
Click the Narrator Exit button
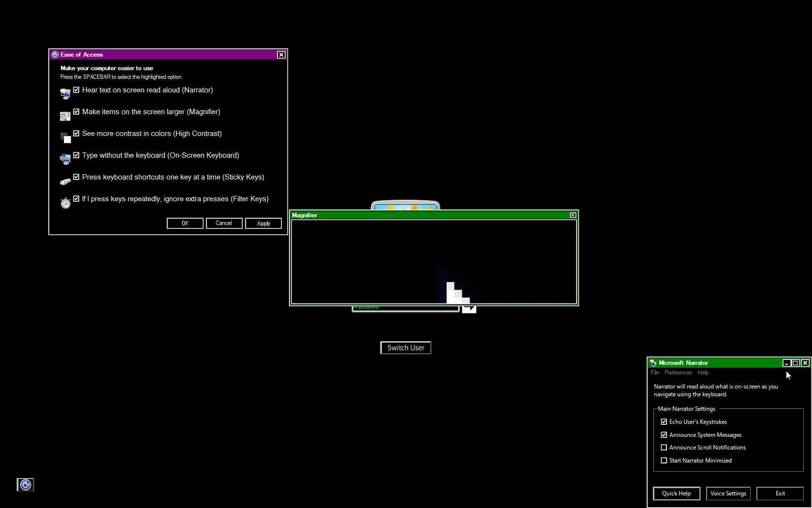pos(780,493)
